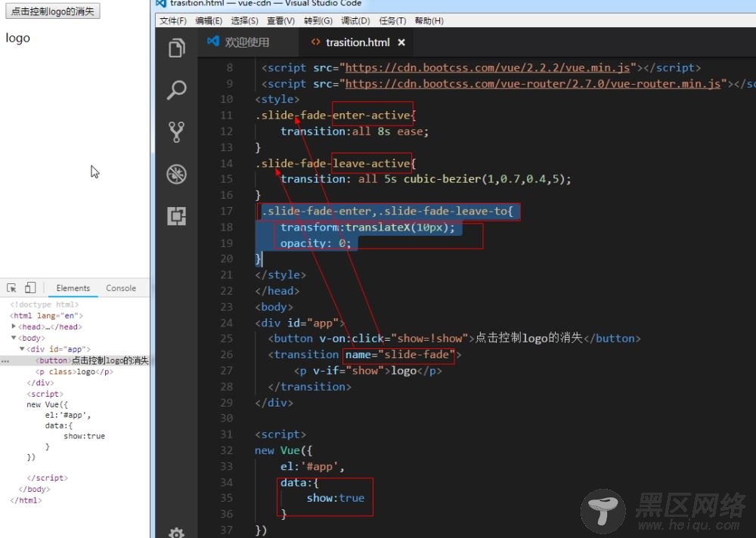Close the trasition.html editor tab
The width and height of the screenshot is (756, 538).
click(401, 42)
